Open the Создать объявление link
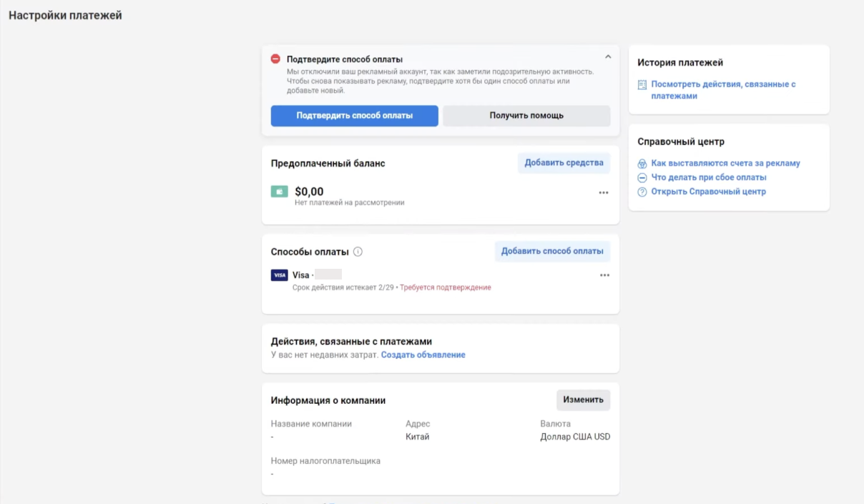Screen dimensions: 864x504 point(423,355)
